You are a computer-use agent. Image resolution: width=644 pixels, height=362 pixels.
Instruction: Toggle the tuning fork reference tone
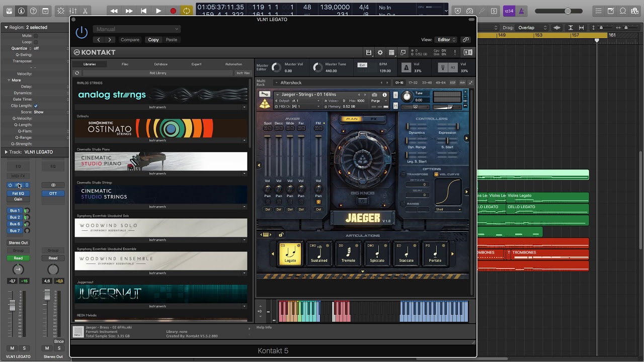443,67
